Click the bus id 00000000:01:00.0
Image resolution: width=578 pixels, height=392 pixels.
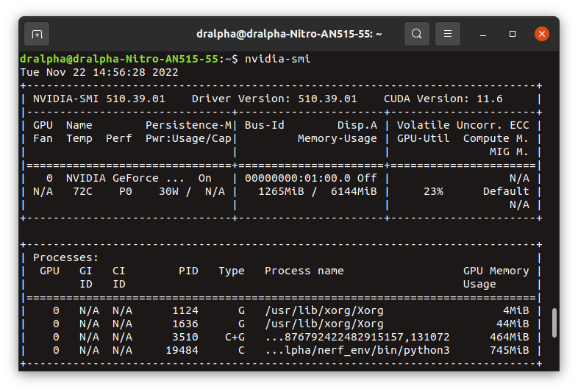click(298, 179)
